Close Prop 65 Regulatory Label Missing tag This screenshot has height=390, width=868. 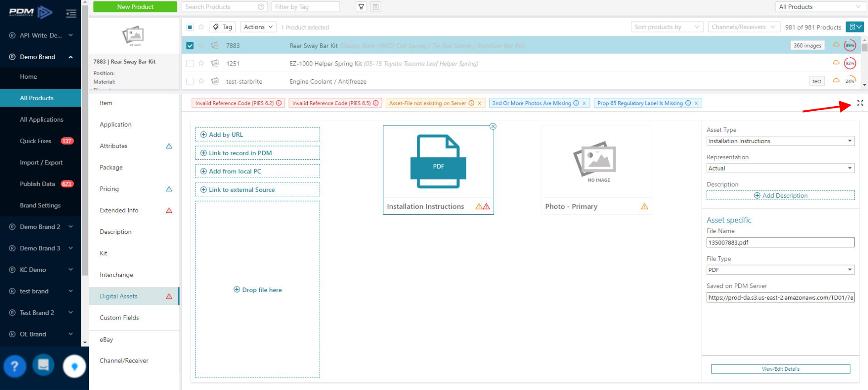click(x=696, y=103)
